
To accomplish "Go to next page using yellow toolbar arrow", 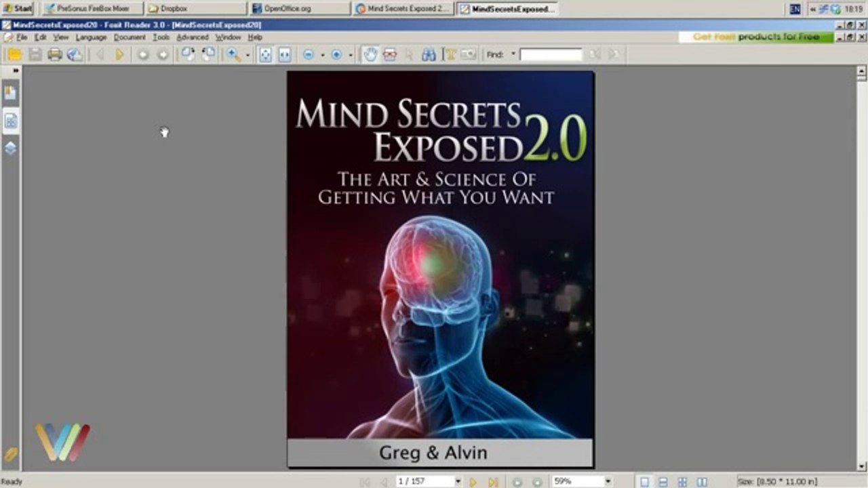I will pyautogui.click(x=120, y=55).
